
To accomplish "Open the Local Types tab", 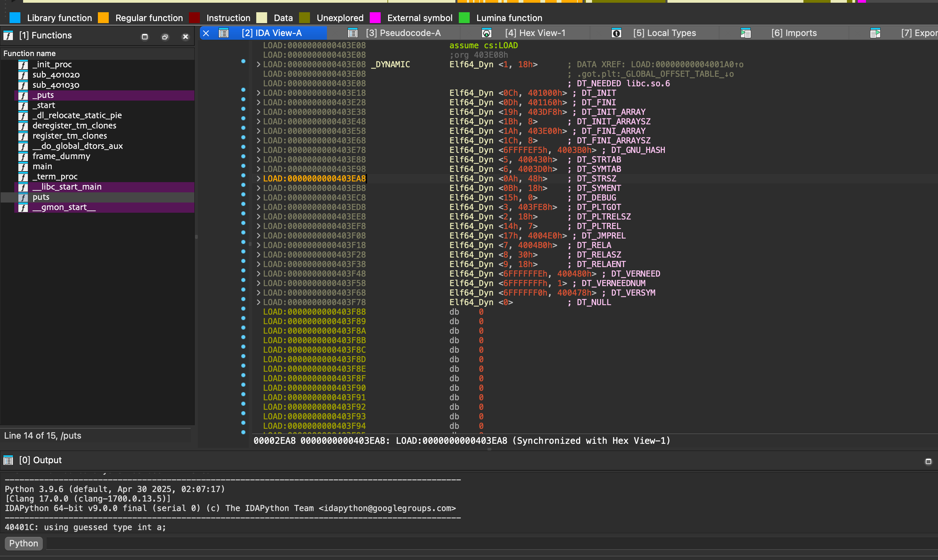I will click(x=664, y=33).
